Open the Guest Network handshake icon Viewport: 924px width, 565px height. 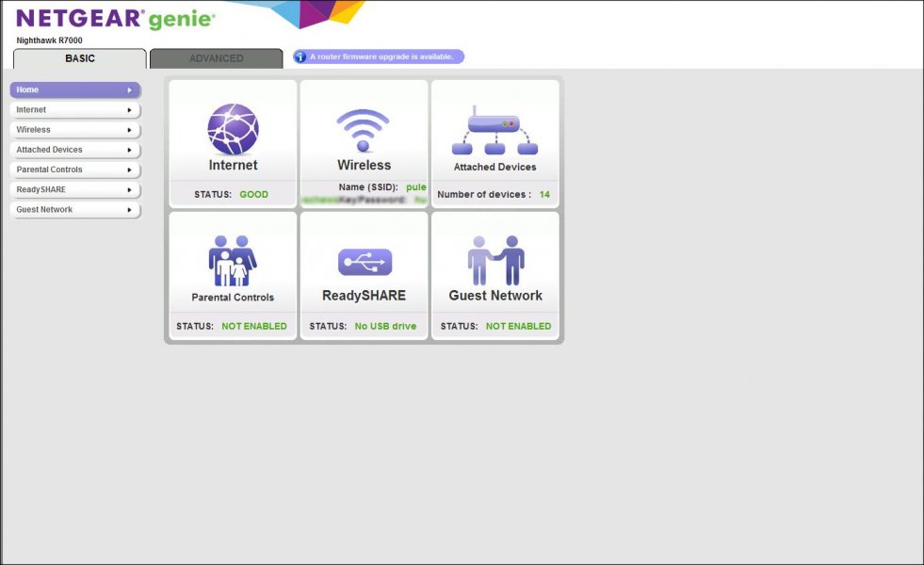point(494,260)
